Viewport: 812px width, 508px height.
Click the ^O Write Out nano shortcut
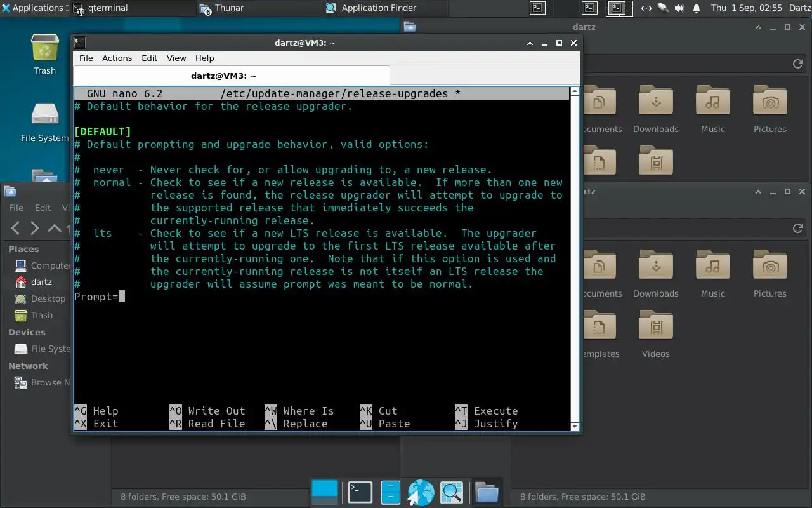(207, 411)
